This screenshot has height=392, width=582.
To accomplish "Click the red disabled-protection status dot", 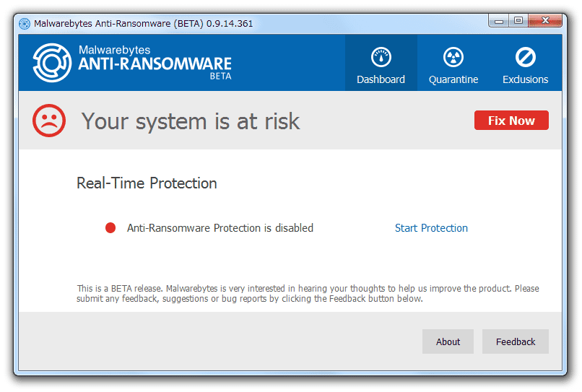I will tap(110, 227).
